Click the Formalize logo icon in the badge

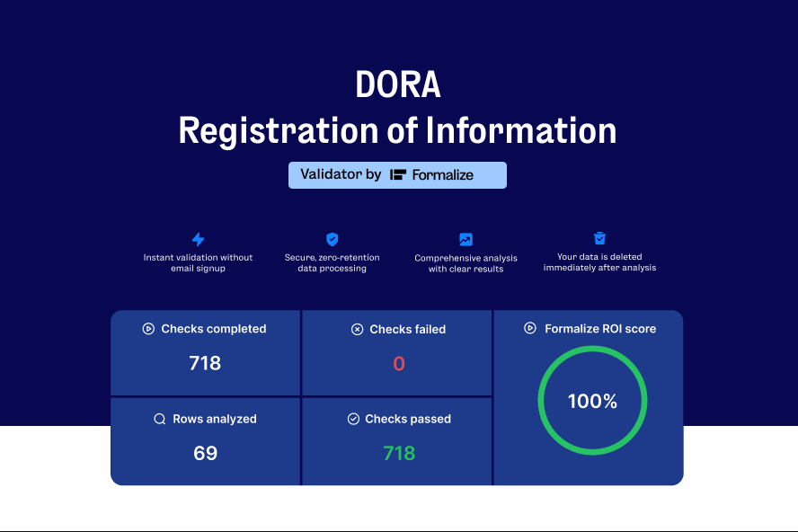point(398,175)
